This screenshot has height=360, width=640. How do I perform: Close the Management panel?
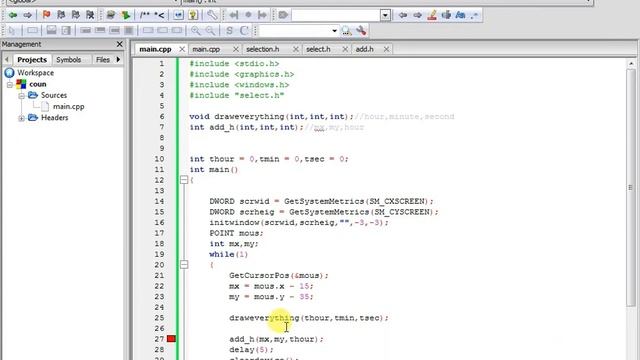point(120,44)
